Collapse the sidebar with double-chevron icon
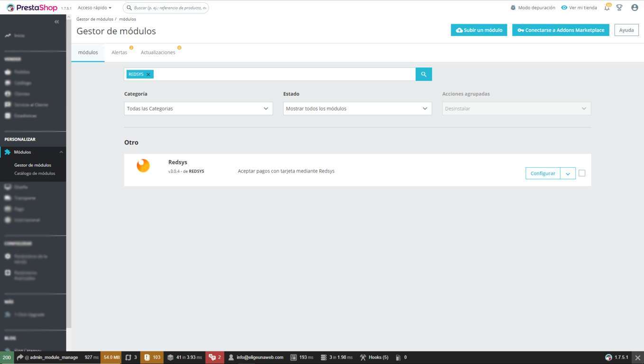This screenshot has width=644, height=364. 57,22
